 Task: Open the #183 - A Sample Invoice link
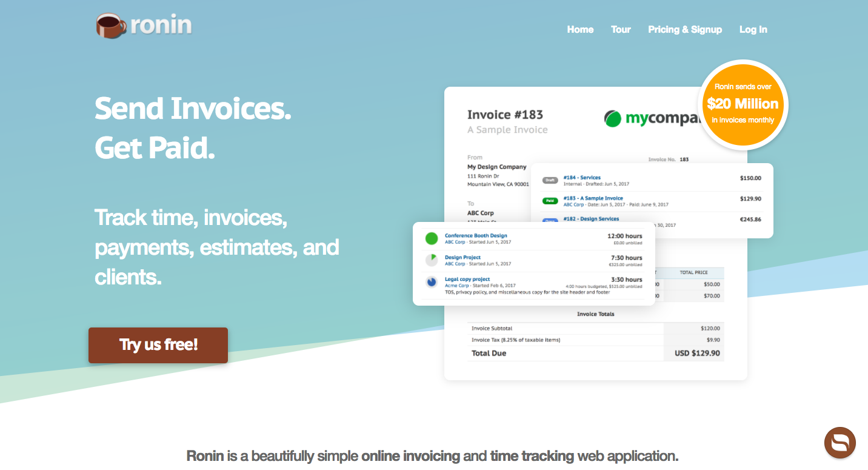pyautogui.click(x=593, y=198)
